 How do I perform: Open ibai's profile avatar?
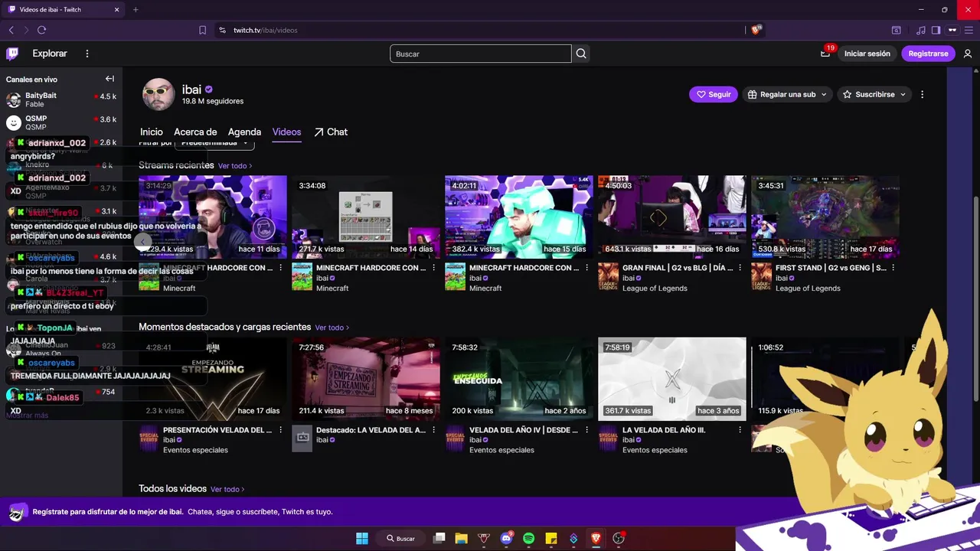(x=158, y=94)
